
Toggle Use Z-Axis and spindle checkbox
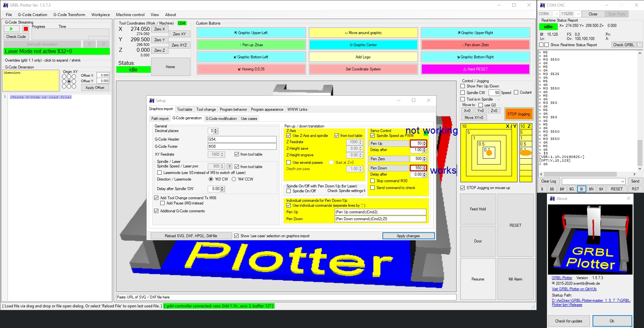tap(289, 136)
